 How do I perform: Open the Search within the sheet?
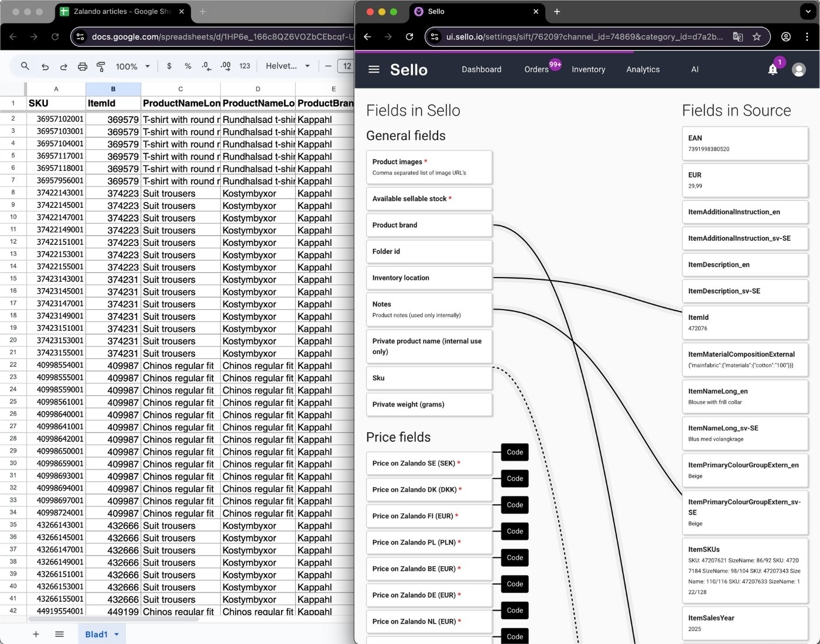pyautogui.click(x=25, y=66)
